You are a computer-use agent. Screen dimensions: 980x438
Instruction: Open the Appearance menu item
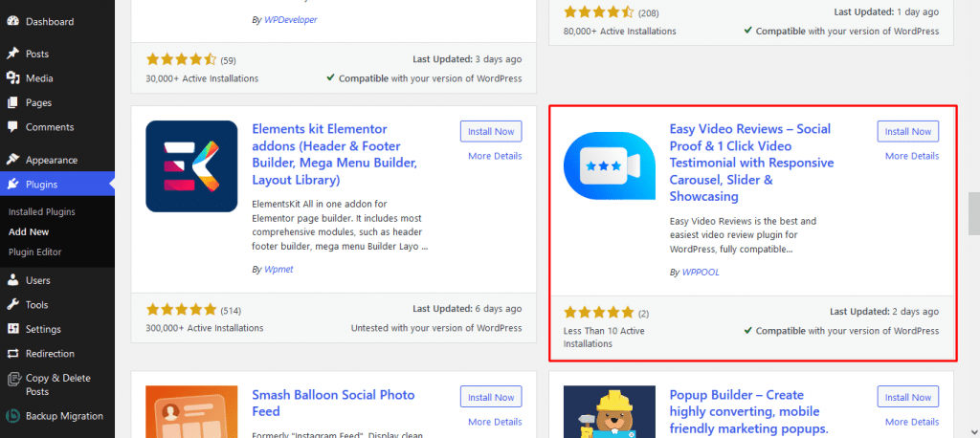point(52,160)
